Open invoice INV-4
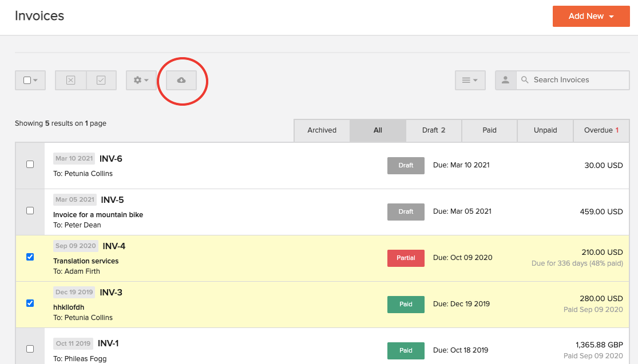The height and width of the screenshot is (364, 638). tap(114, 246)
